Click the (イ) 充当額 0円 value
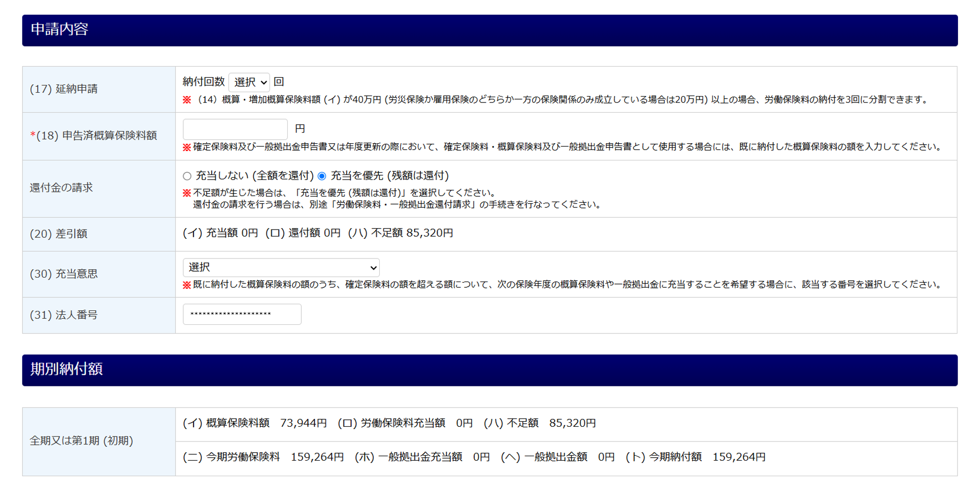Image resolution: width=980 pixels, height=489 pixels. (220, 233)
